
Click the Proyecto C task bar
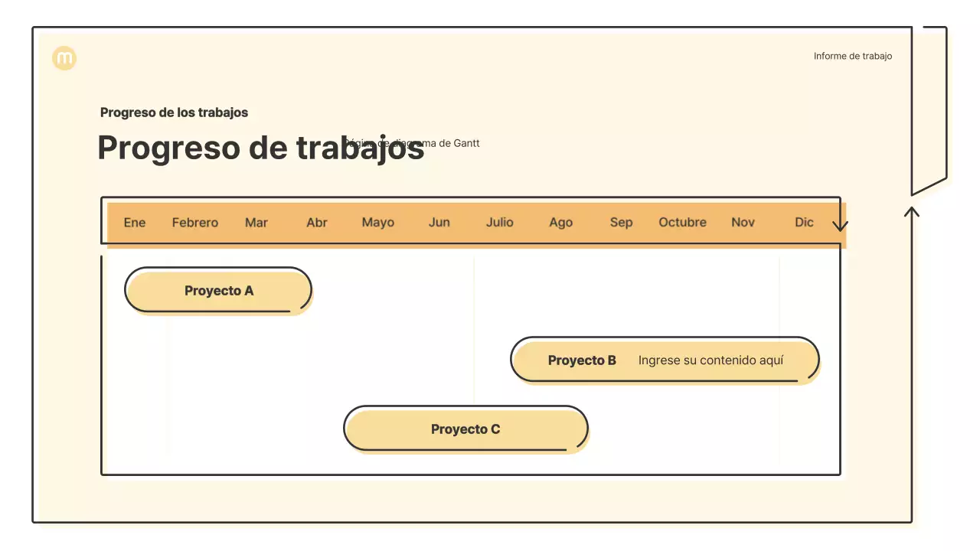pyautogui.click(x=465, y=429)
